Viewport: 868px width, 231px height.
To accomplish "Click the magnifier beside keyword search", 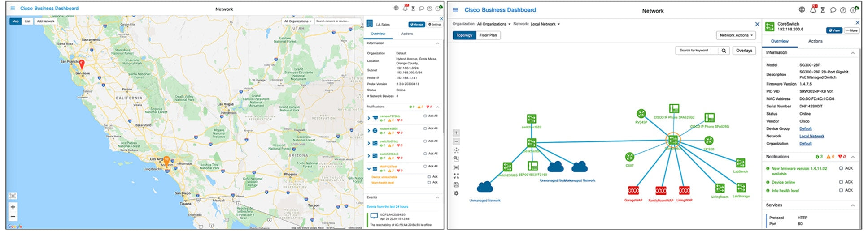I will pos(724,51).
